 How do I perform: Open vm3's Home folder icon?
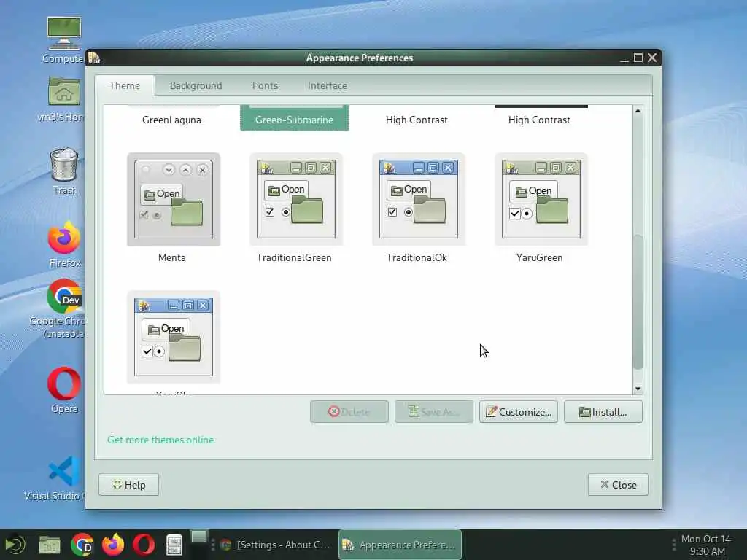[64, 92]
